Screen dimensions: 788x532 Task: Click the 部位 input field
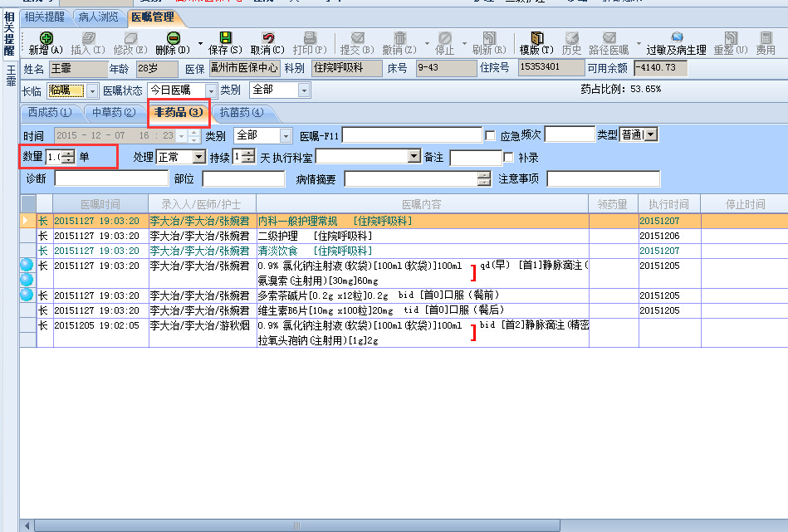point(244,178)
